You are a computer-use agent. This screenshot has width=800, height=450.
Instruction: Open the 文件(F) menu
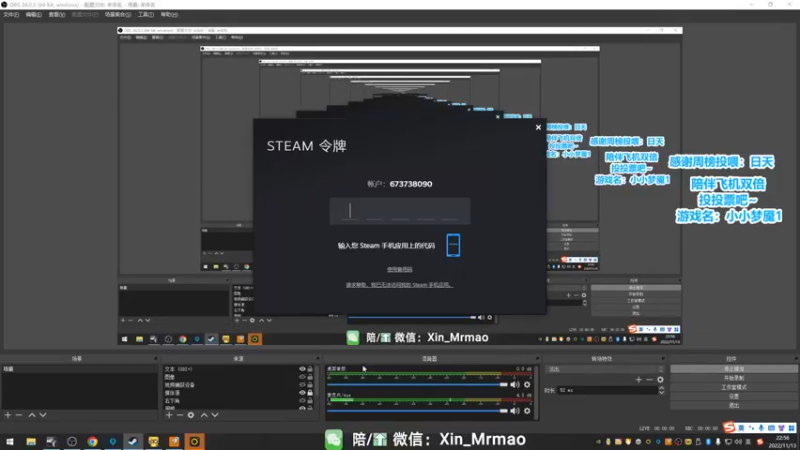11,15
